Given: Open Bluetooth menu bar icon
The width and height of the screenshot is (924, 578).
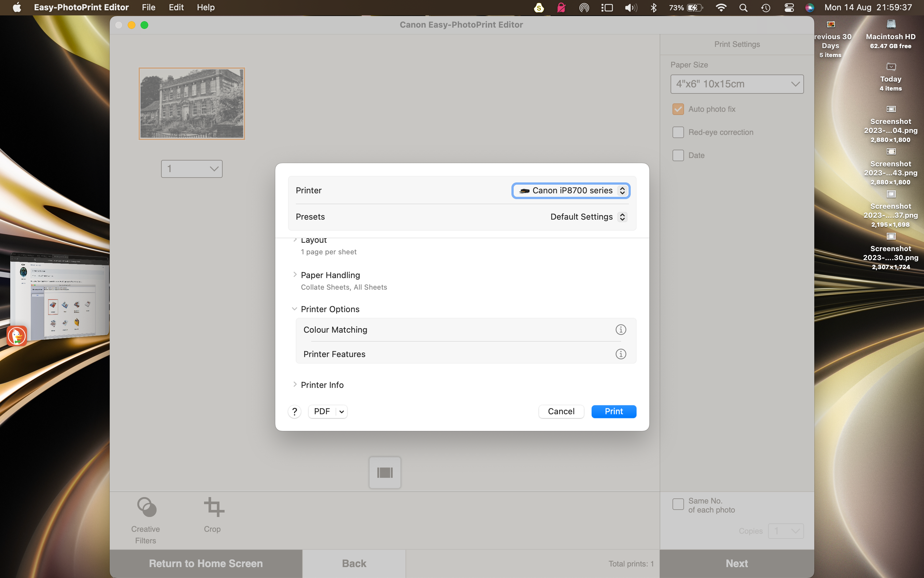Looking at the screenshot, I should pyautogui.click(x=653, y=7).
